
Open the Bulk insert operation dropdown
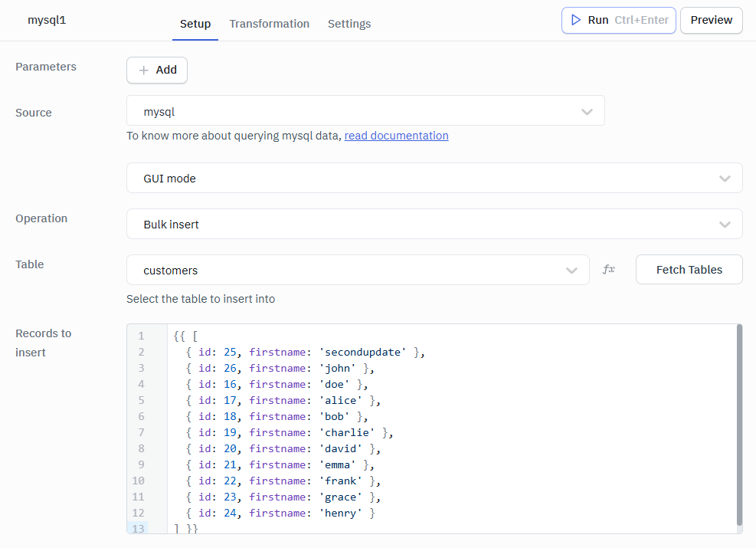point(434,224)
